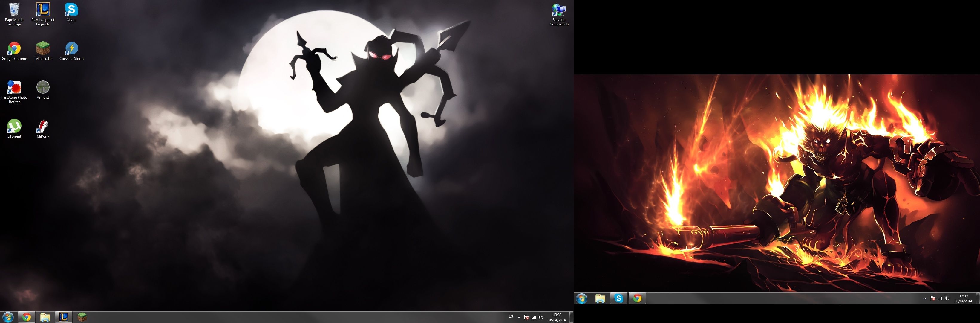The image size is (980, 323).
Task: Open the Servidor Compartido desktop icon
Action: click(x=559, y=14)
